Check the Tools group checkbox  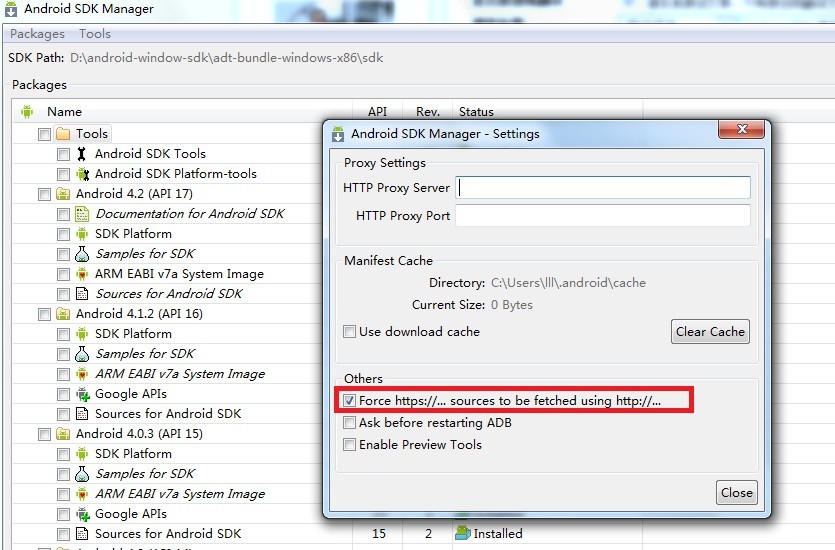click(x=44, y=134)
